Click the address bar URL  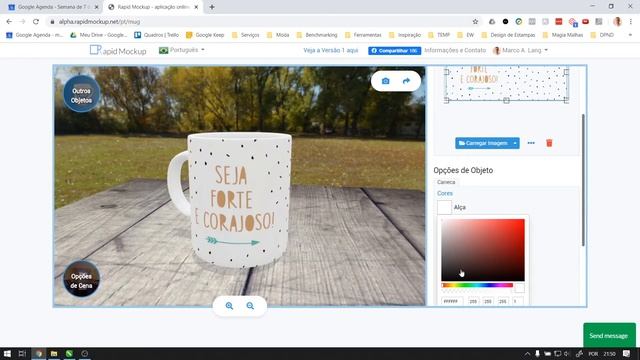click(x=99, y=22)
